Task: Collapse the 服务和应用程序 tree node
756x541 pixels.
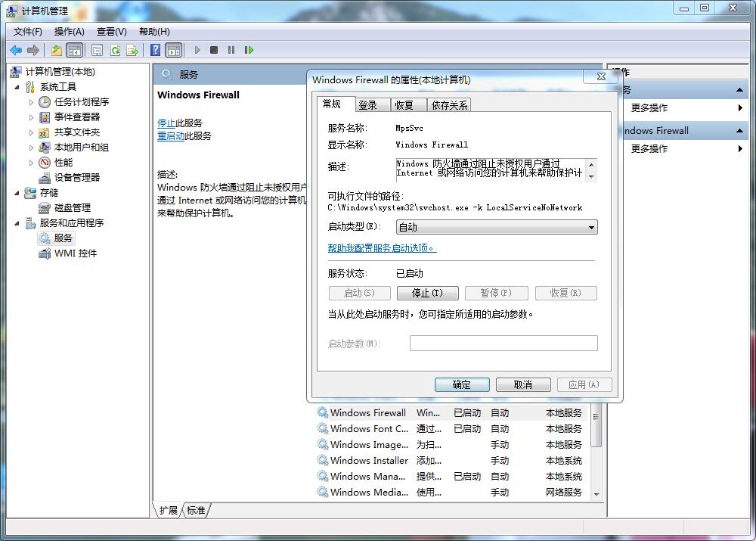Action: coord(17,223)
